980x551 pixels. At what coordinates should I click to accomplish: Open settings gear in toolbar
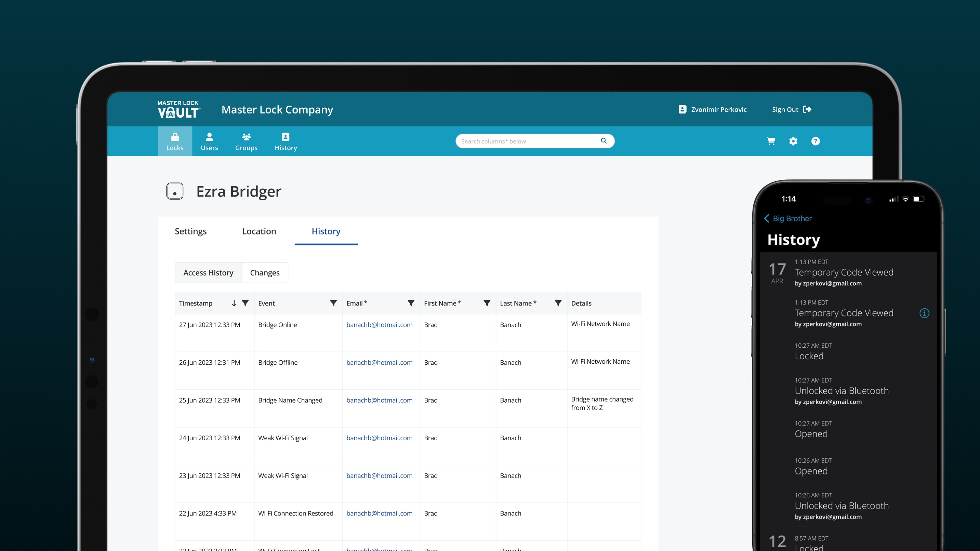[x=793, y=141]
